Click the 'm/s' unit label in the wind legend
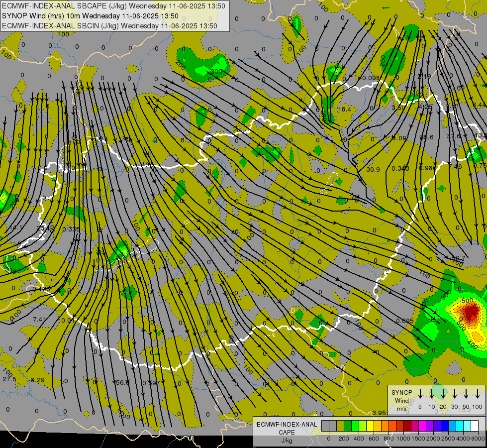 coord(401,409)
